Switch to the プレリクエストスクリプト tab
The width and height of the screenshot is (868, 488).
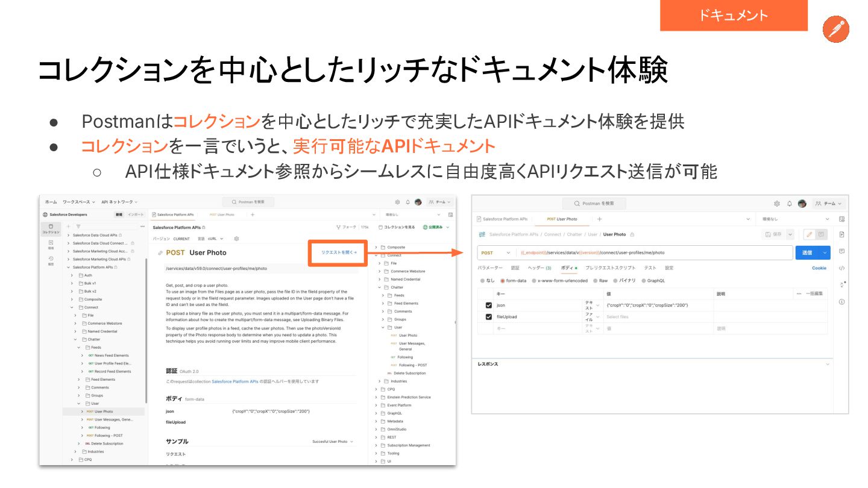pos(611,267)
